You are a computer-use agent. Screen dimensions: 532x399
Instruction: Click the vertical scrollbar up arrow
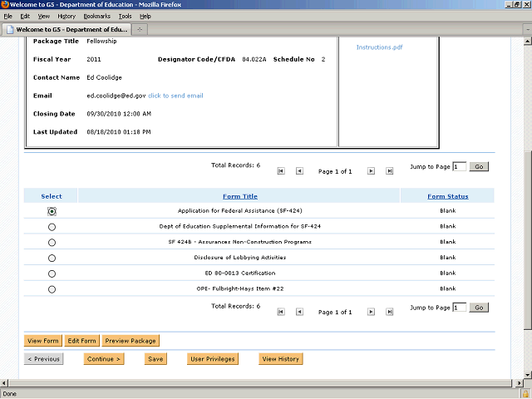[x=527, y=42]
